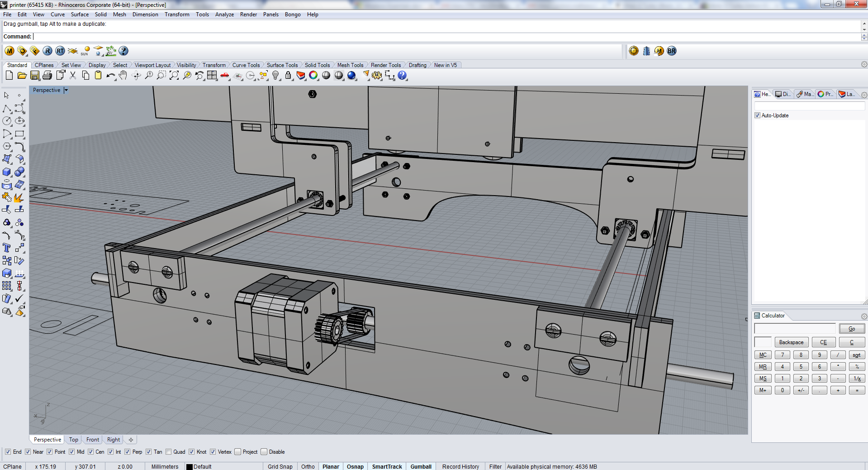Select the Text tool in the sidebar
Screen dimensions: 868x470
(7, 248)
